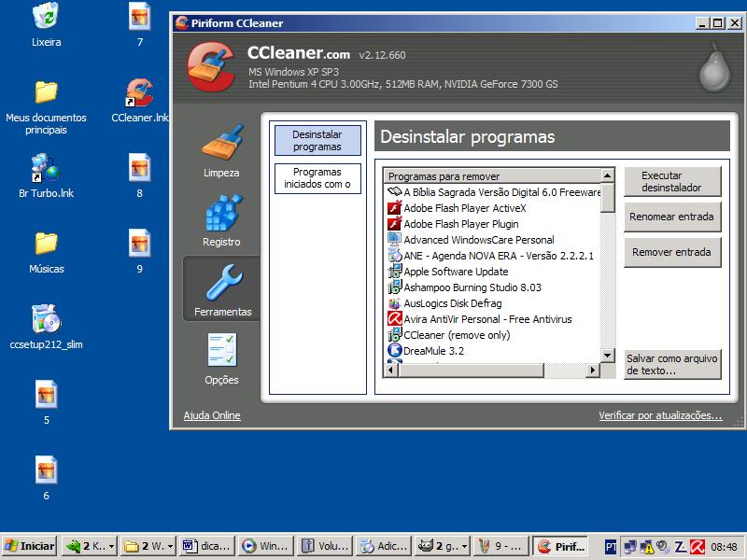Select the CCleaner.lnk desktop shortcut
747x560 pixels.
[139, 101]
